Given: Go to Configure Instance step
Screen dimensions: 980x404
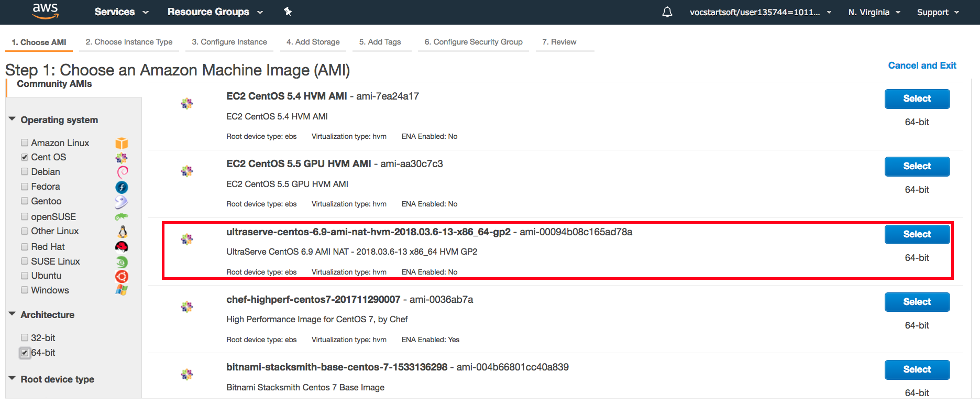Looking at the screenshot, I should [x=229, y=42].
